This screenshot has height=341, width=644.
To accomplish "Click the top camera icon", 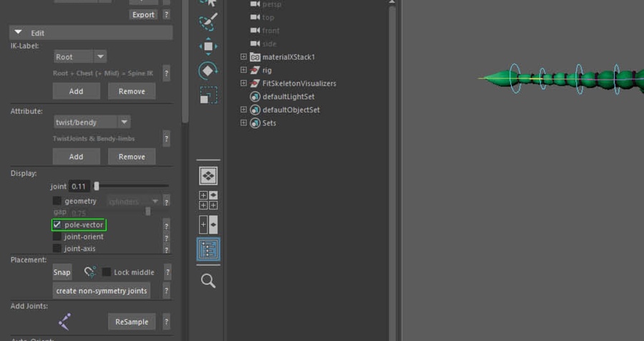I will tap(255, 17).
